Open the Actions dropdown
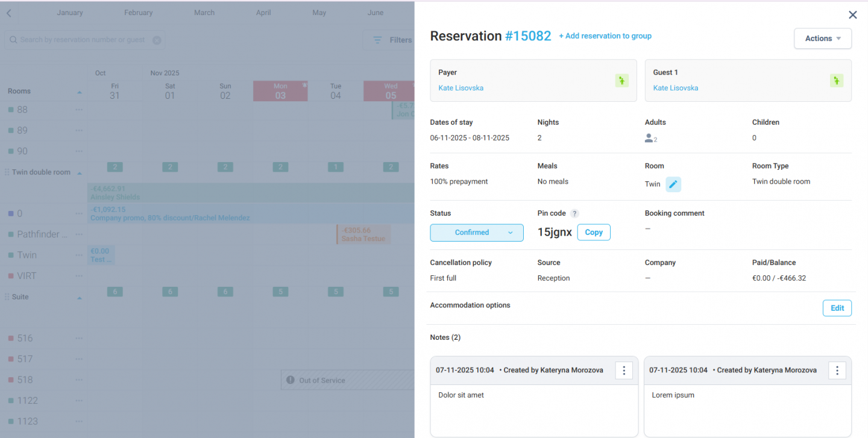Viewport: 868px width, 438px height. tap(822, 38)
